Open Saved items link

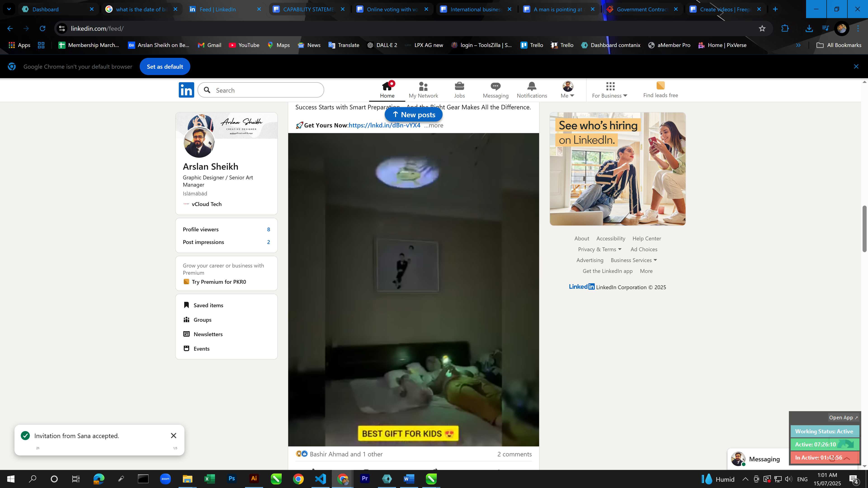click(208, 305)
